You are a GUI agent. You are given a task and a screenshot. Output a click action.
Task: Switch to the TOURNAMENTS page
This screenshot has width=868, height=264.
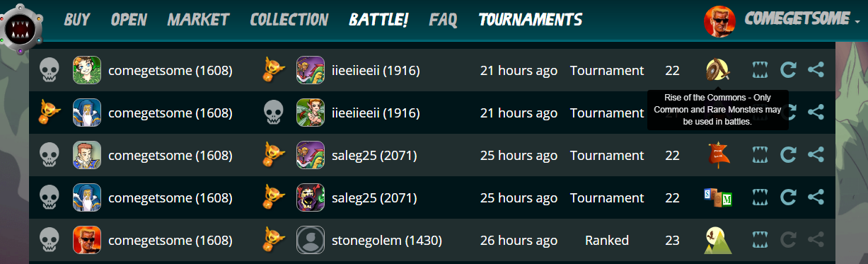click(530, 19)
